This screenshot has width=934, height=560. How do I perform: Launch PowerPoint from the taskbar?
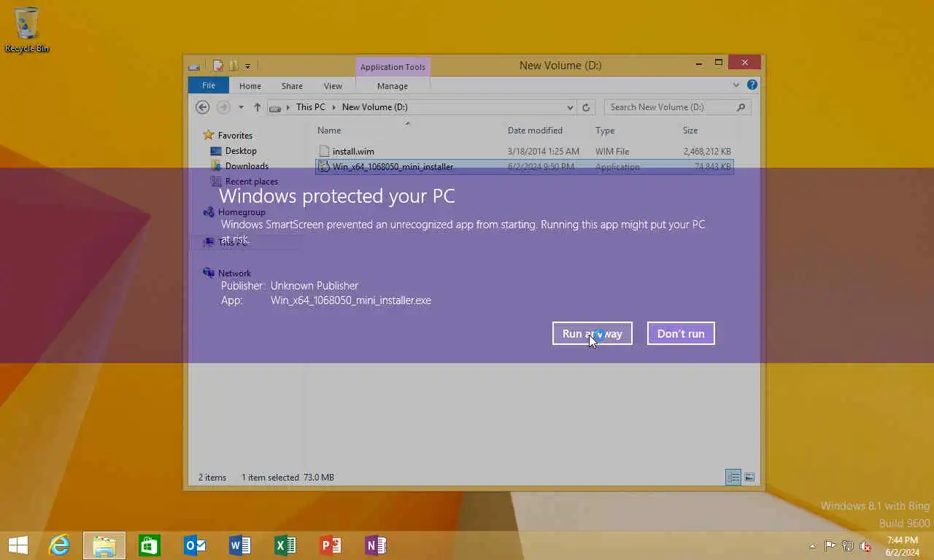331,545
